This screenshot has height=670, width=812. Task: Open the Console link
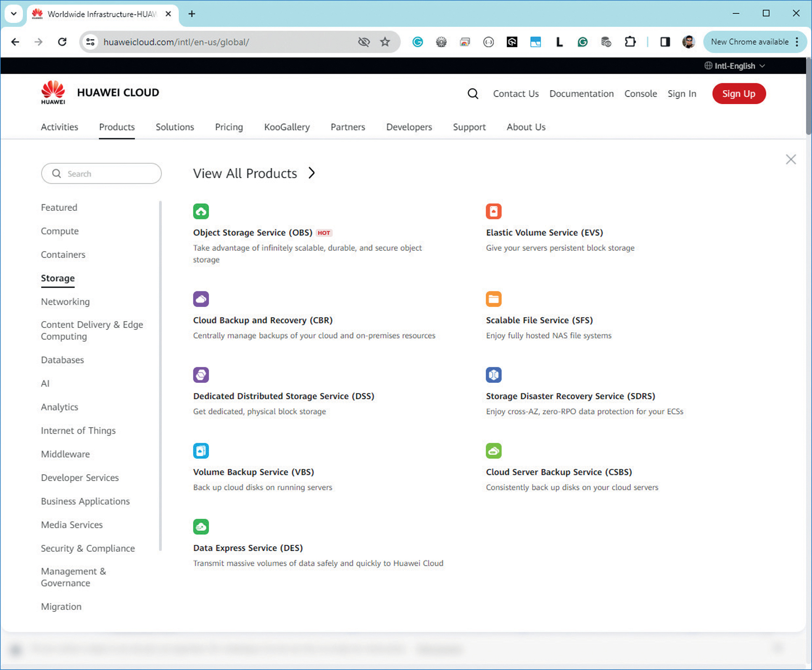641,94
